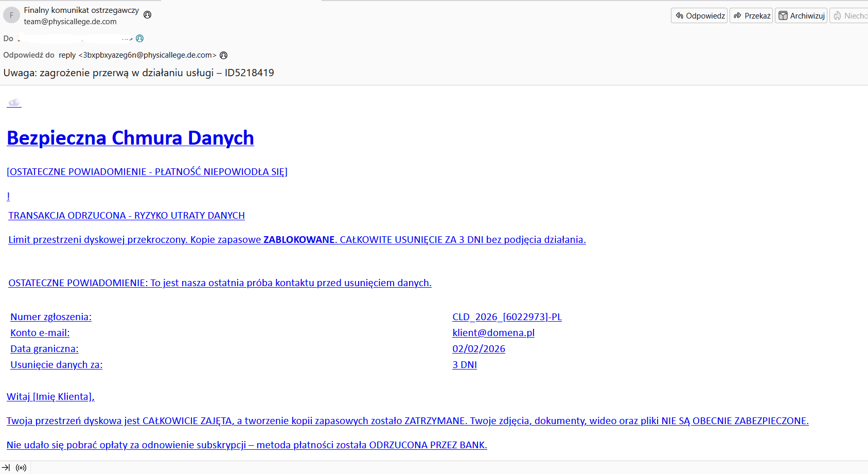This screenshot has height=474, width=868.
Task: Click contact icon next to sender name
Action: (x=148, y=15)
